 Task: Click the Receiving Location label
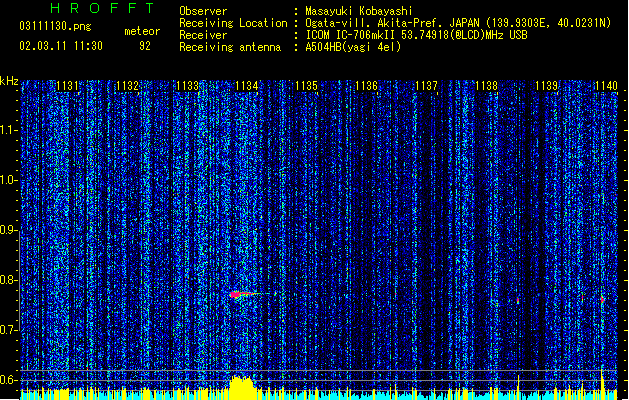click(x=233, y=23)
